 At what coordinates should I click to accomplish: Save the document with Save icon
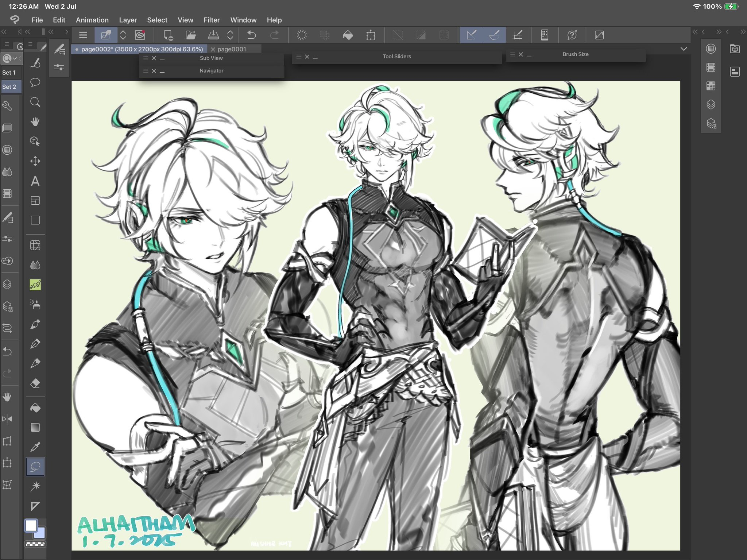coord(213,35)
